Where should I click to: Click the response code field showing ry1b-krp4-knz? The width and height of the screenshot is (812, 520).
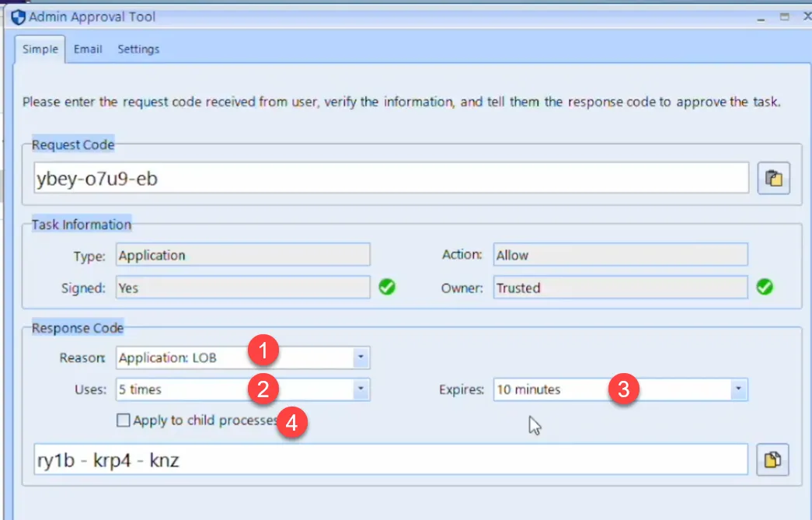389,459
